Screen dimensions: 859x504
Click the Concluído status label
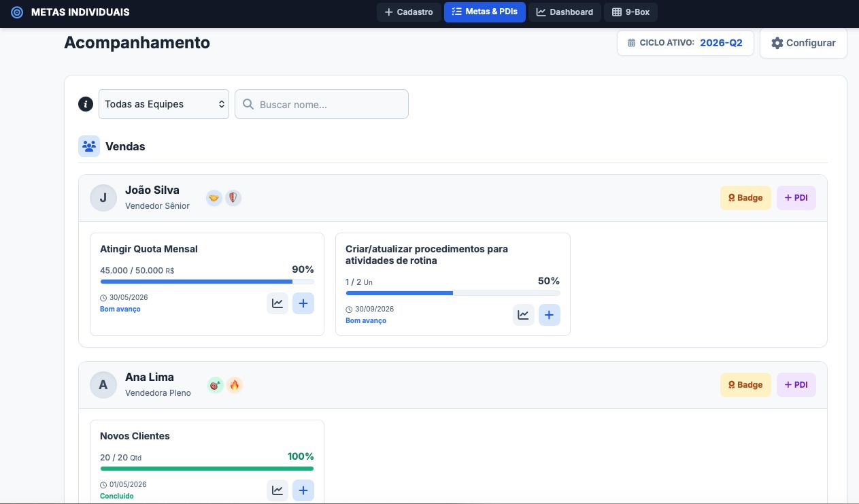coord(117,497)
